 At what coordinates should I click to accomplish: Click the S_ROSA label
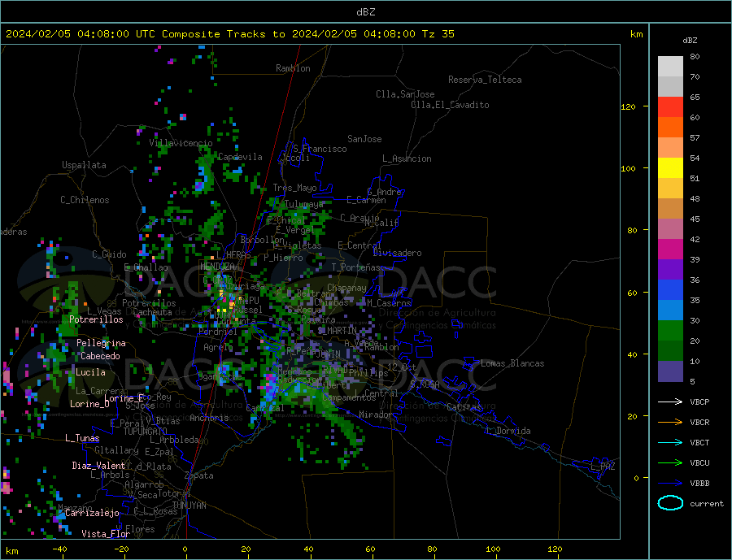[425, 384]
